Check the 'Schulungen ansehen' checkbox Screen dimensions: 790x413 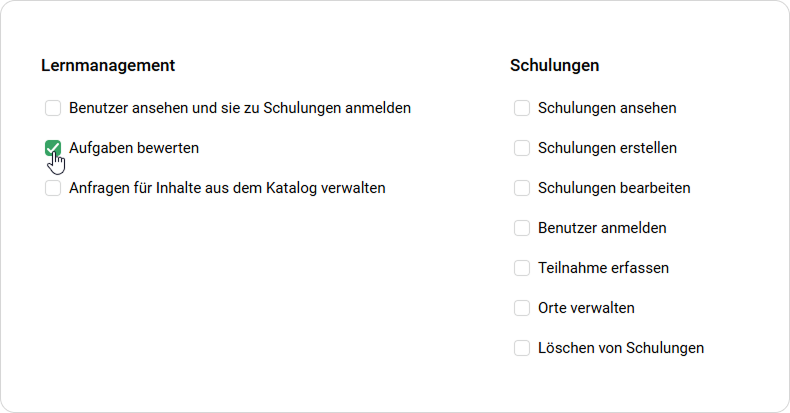click(x=522, y=108)
